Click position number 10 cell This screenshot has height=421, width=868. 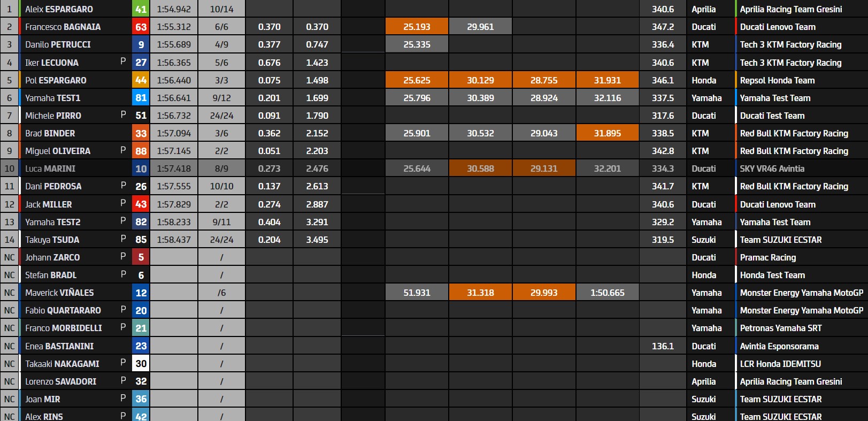point(9,169)
